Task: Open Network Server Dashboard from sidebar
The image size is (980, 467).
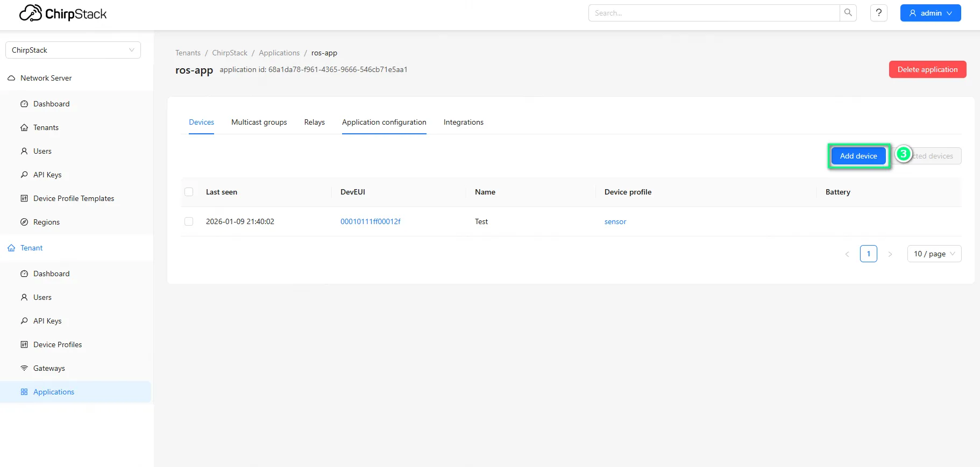Action: point(51,104)
